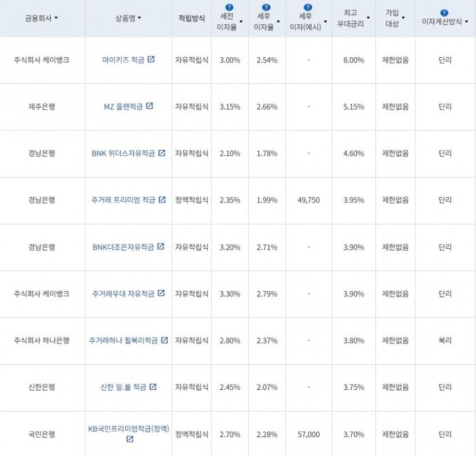Screen dimensions: 476x456
Task: Click the 적립방식 column header
Action: [192, 18]
